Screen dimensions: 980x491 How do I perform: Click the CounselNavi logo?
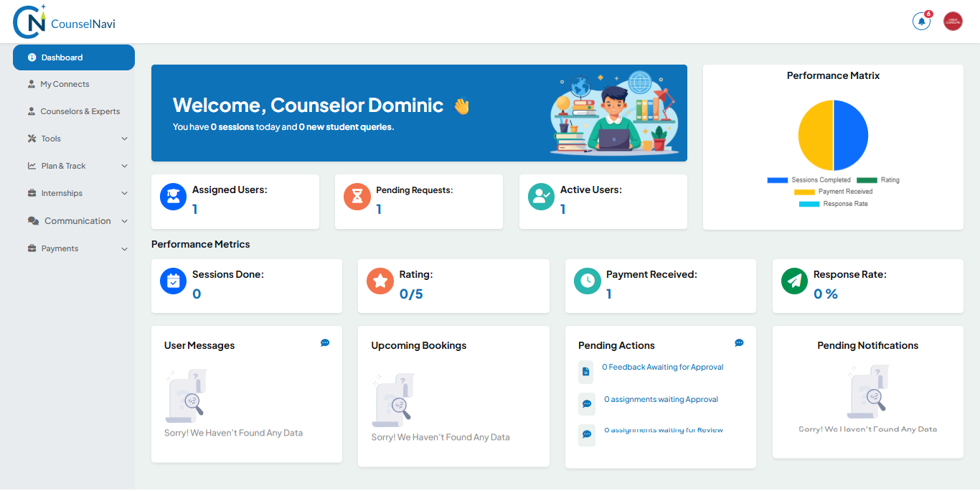coord(65,22)
